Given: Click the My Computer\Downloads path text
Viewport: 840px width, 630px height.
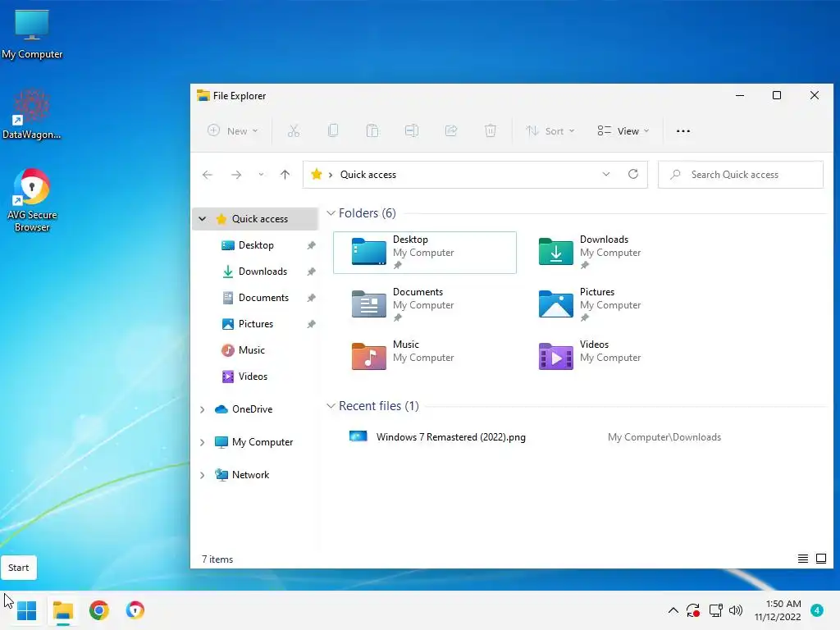Looking at the screenshot, I should [x=664, y=437].
